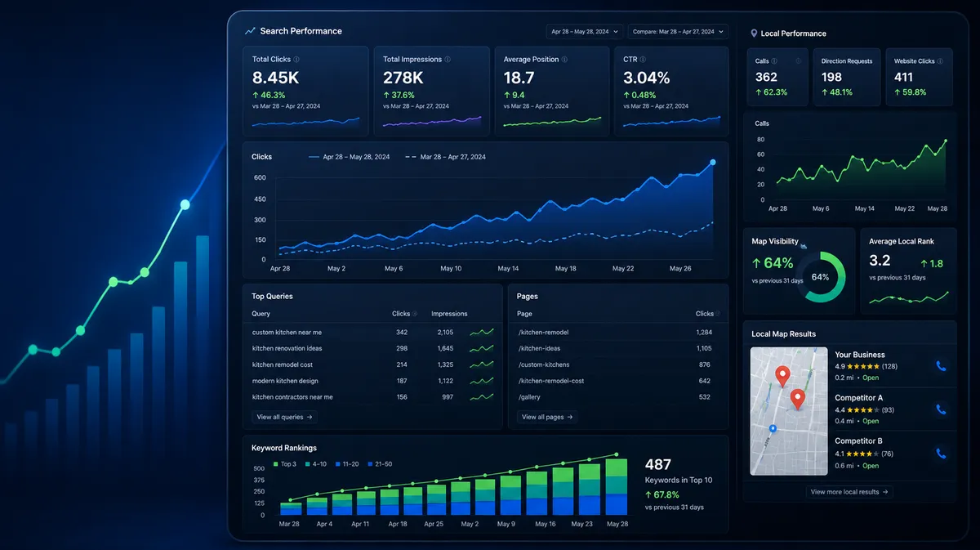Viewport: 980px width, 550px height.
Task: Click the last data point on the Clicks chart
Action: click(713, 163)
